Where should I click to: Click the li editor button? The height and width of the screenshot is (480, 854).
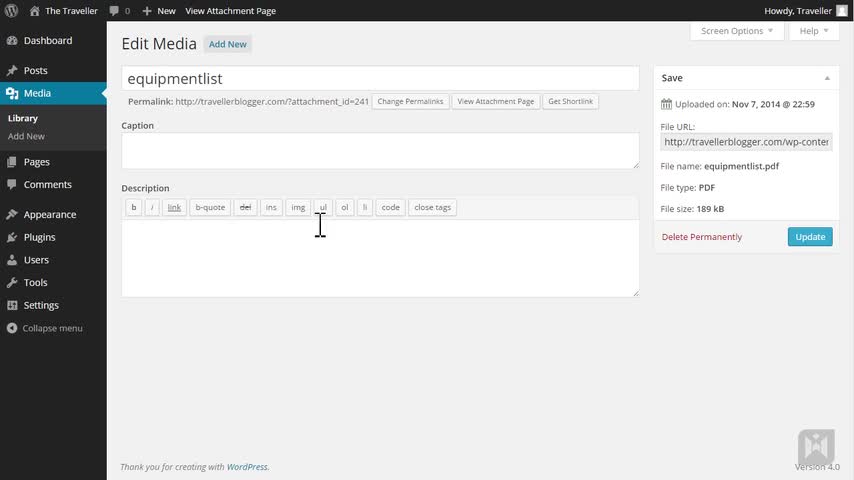[365, 207]
